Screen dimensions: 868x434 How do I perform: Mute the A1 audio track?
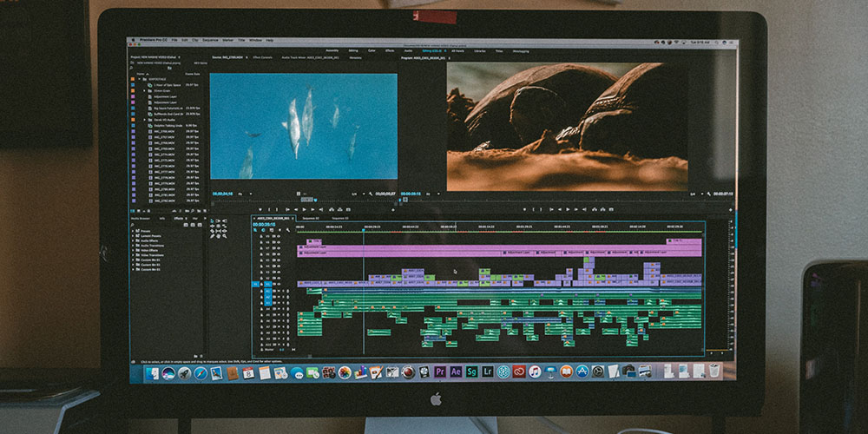(279, 291)
